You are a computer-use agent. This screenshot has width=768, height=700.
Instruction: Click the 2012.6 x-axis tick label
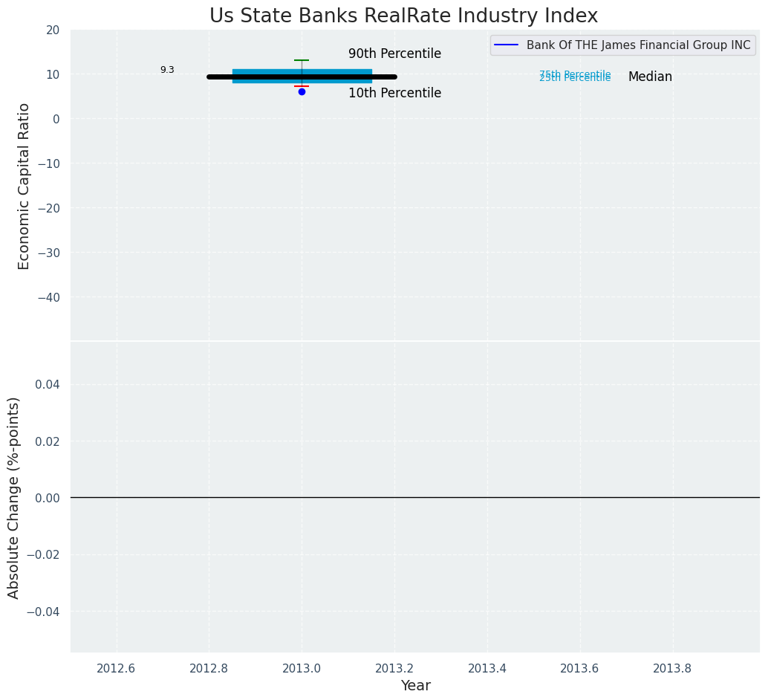coord(116,668)
